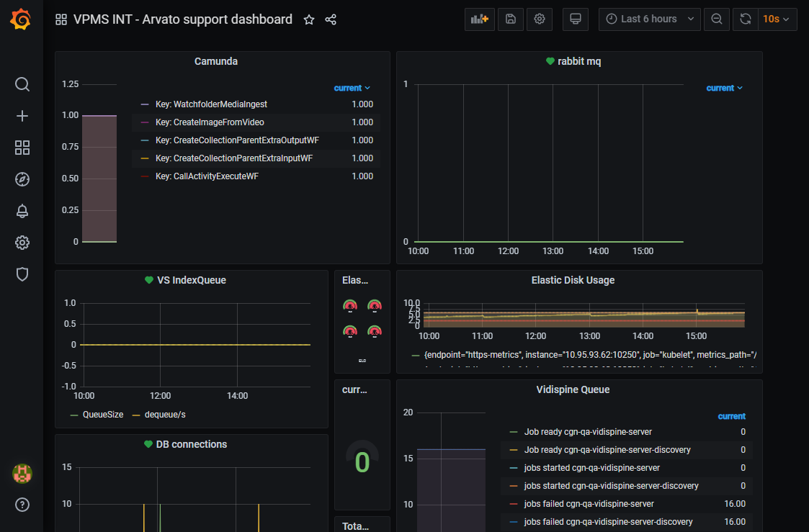
Task: Open the rabbit mq panel title menu
Action: point(579,61)
